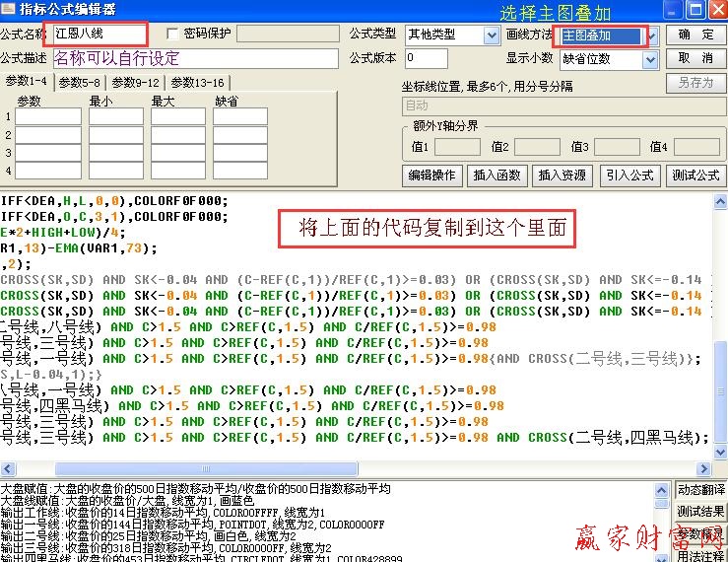The image size is (728, 562).
Task: Enable the 密码保护 checkbox
Action: (x=173, y=35)
